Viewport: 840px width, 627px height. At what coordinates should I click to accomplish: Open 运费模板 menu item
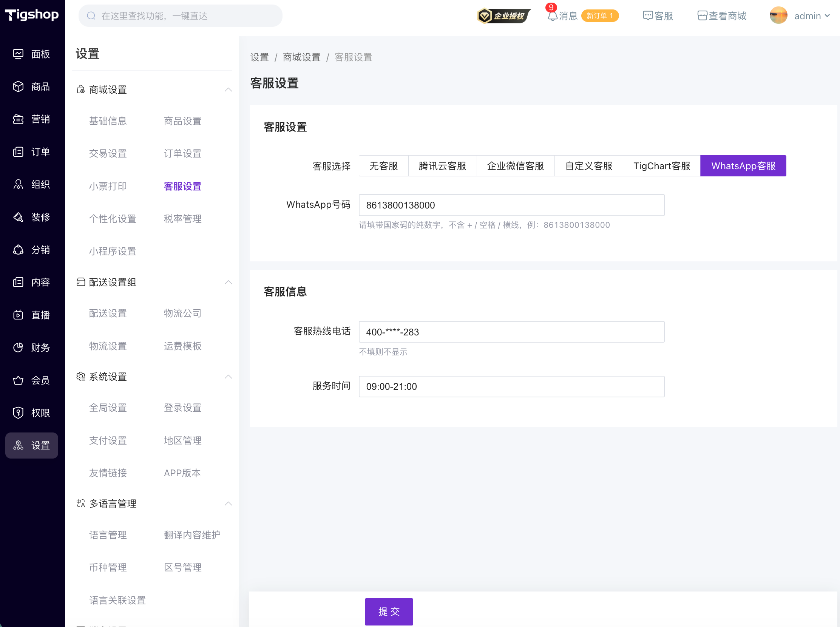coord(182,346)
